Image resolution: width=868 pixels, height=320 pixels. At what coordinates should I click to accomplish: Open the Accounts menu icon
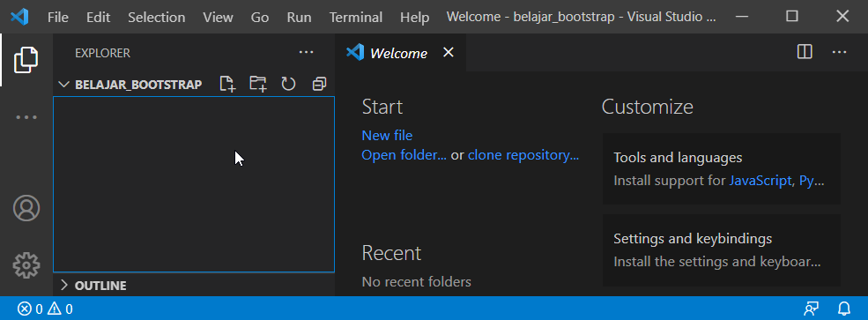pyautogui.click(x=26, y=208)
